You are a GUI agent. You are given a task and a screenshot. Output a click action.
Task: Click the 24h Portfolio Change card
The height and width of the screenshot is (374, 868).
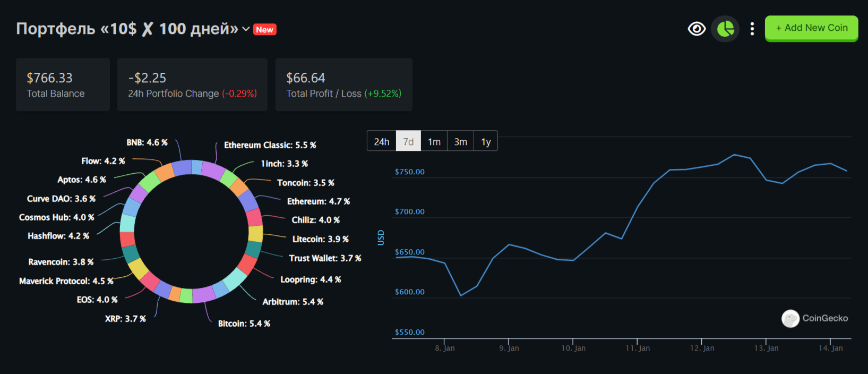(192, 84)
